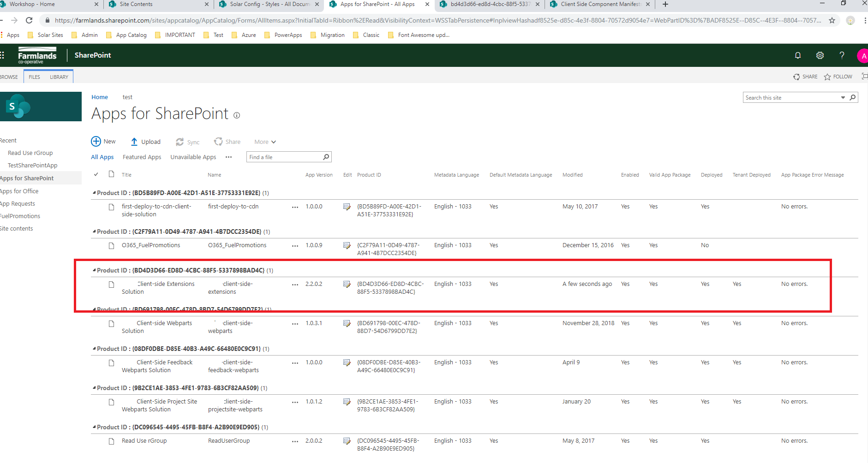The image size is (868, 463).
Task: Collapse the Product ID BD4D3D66 group
Action: point(94,270)
